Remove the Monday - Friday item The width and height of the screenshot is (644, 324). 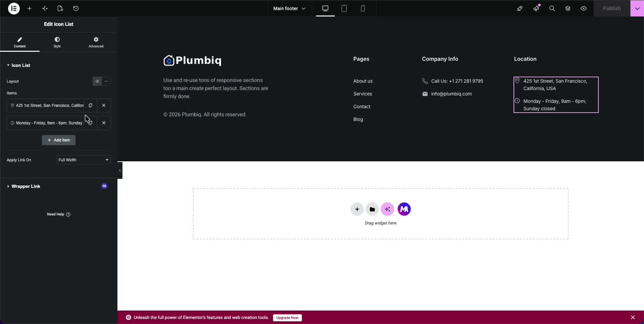104,123
